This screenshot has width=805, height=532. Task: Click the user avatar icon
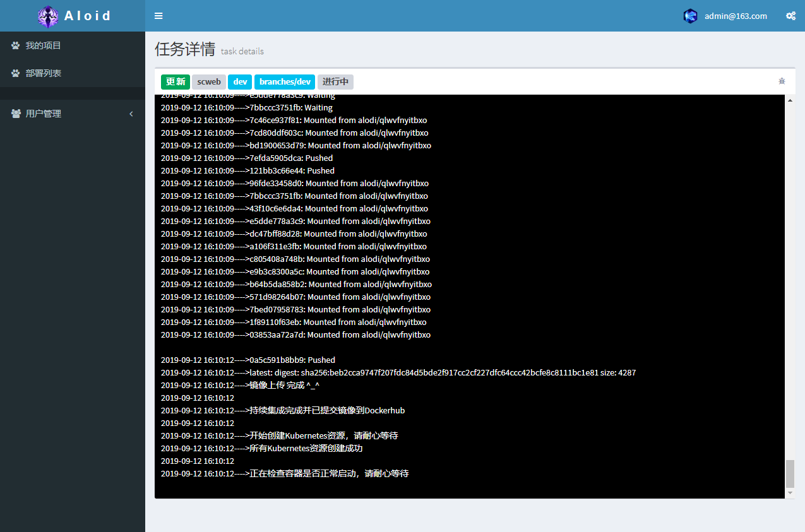[x=690, y=16]
